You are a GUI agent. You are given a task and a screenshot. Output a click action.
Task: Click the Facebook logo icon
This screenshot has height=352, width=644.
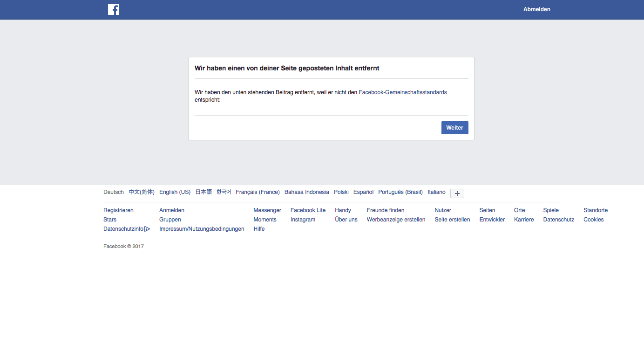pos(114,9)
